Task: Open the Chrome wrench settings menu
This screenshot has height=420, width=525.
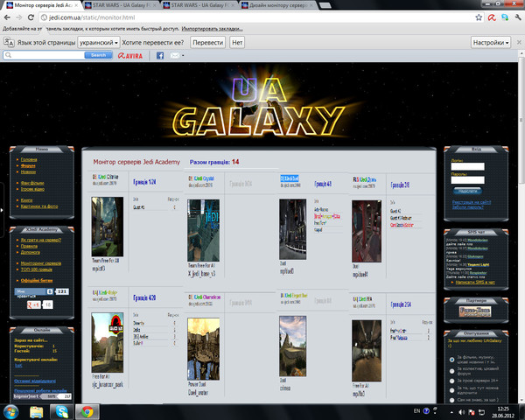Action: click(x=518, y=17)
